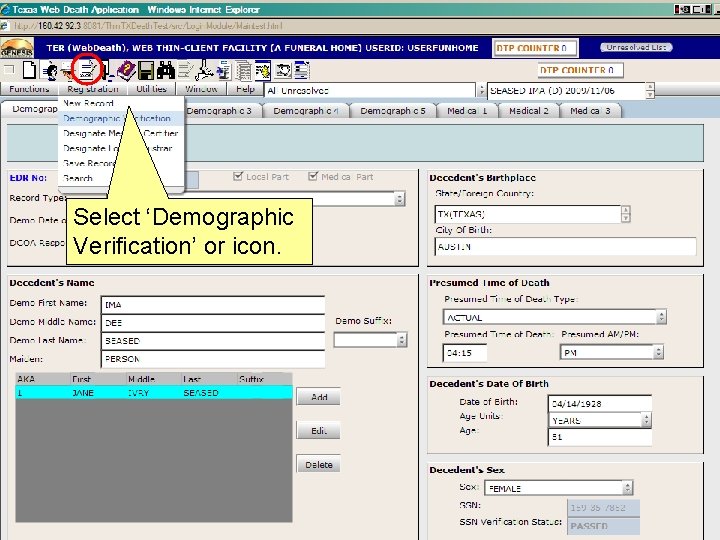The image size is (720, 540).
Task: Click the grayed-out edit document icon
Action: [x=186, y=70]
